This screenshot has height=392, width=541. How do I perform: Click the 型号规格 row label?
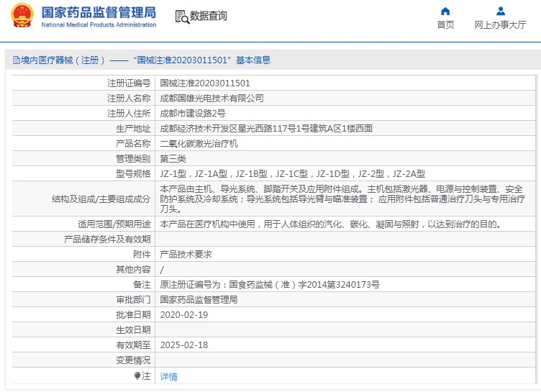click(133, 174)
